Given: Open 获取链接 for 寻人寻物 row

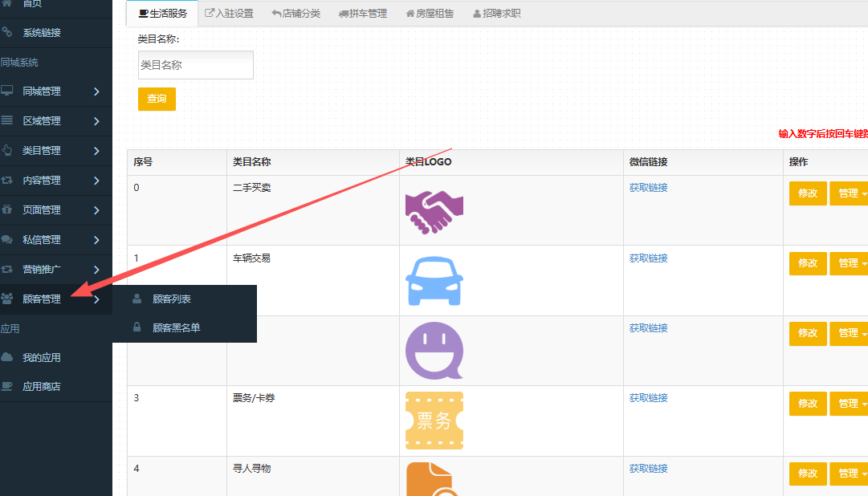Looking at the screenshot, I should [x=648, y=469].
